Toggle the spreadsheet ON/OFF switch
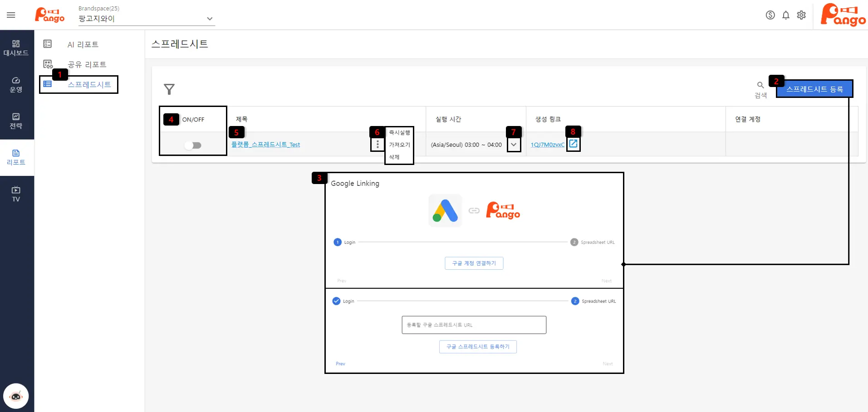 193,145
